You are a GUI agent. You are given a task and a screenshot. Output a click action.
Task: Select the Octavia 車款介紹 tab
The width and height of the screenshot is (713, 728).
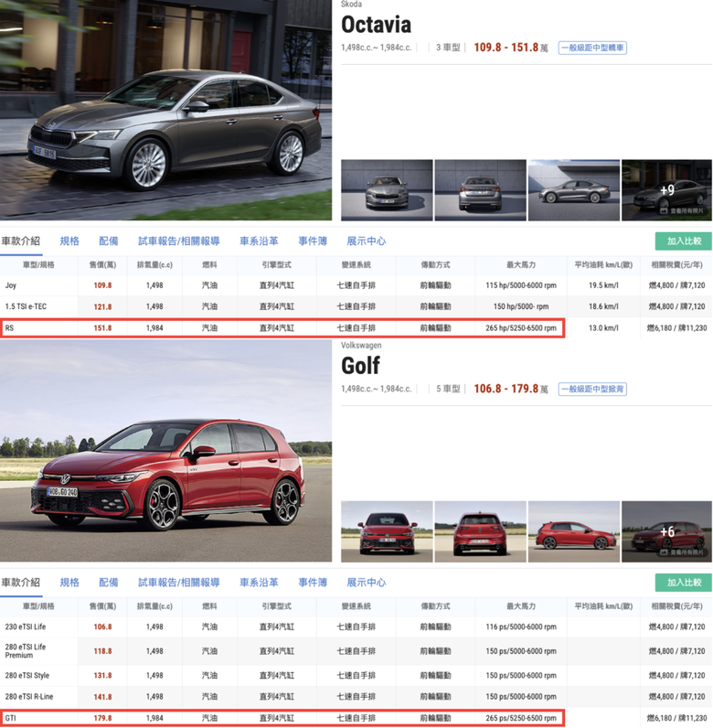(x=20, y=241)
